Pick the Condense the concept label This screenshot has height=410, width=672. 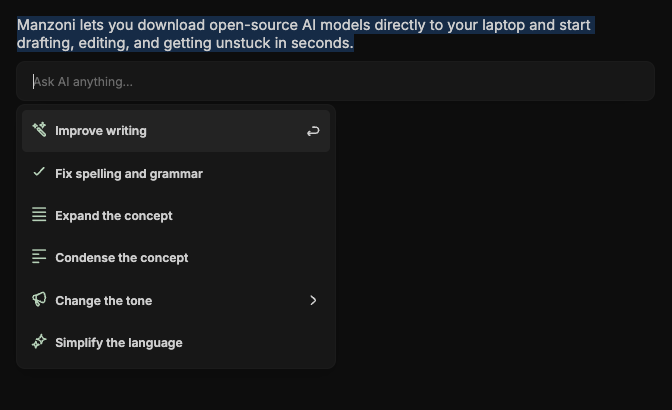pos(122,258)
